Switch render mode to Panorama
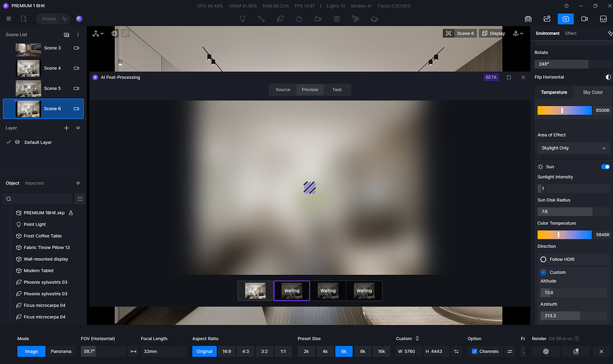Screen dimensions: 613x364 pyautogui.click(x=60, y=351)
